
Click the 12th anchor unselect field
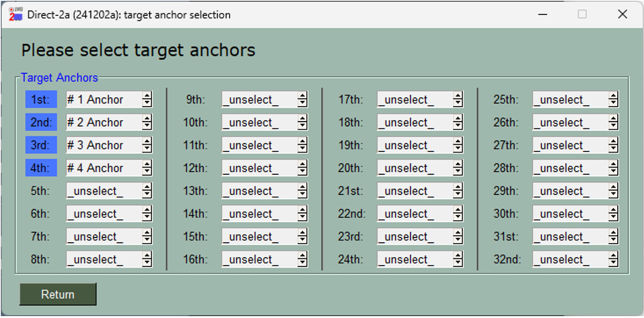pyautogui.click(x=259, y=168)
